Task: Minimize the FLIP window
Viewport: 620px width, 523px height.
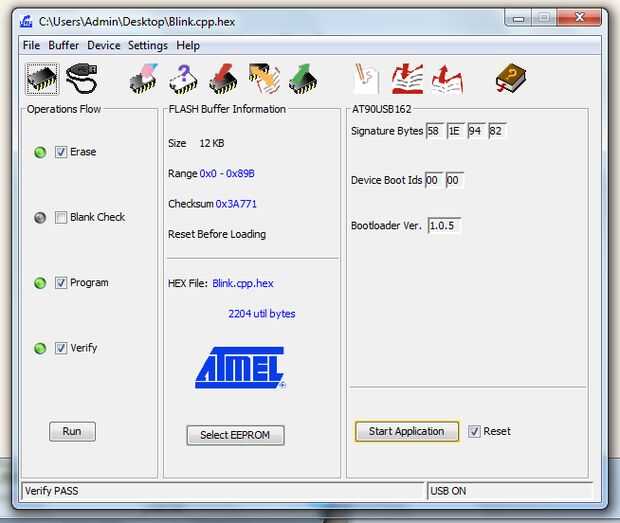Action: coord(518,18)
